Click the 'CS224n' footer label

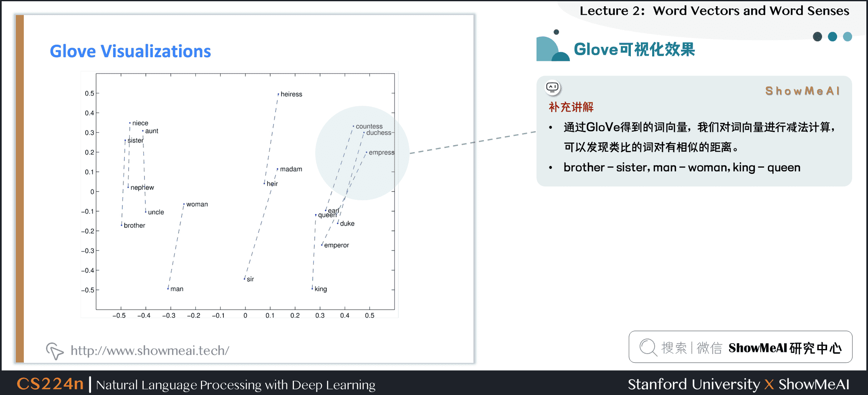[50, 384]
